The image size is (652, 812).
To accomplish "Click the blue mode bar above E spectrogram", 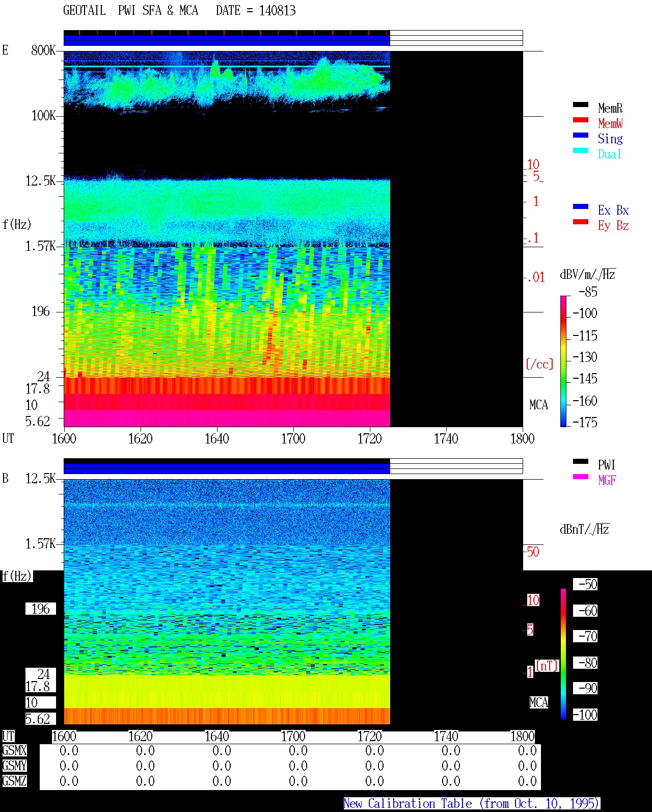I will tap(227, 40).
